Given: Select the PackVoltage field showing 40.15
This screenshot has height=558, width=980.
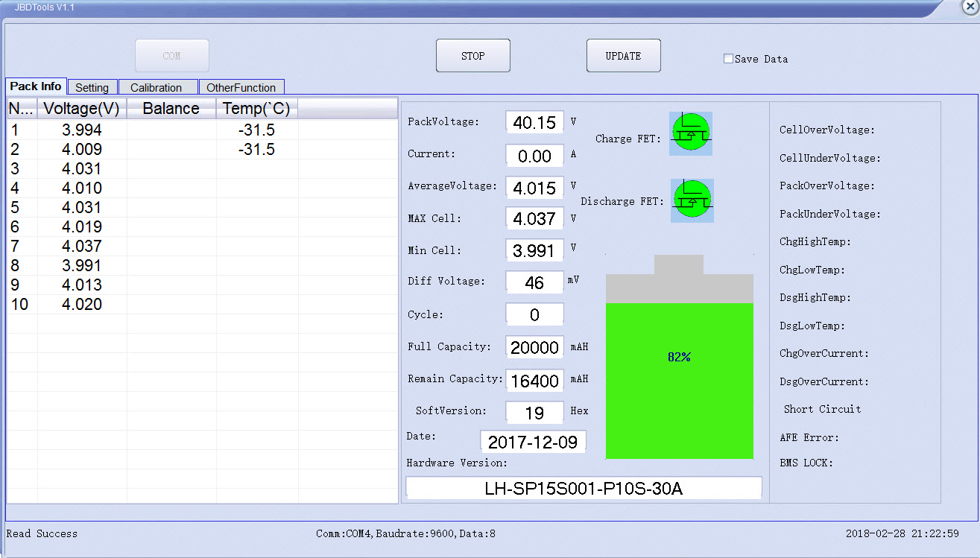Looking at the screenshot, I should 535,123.
